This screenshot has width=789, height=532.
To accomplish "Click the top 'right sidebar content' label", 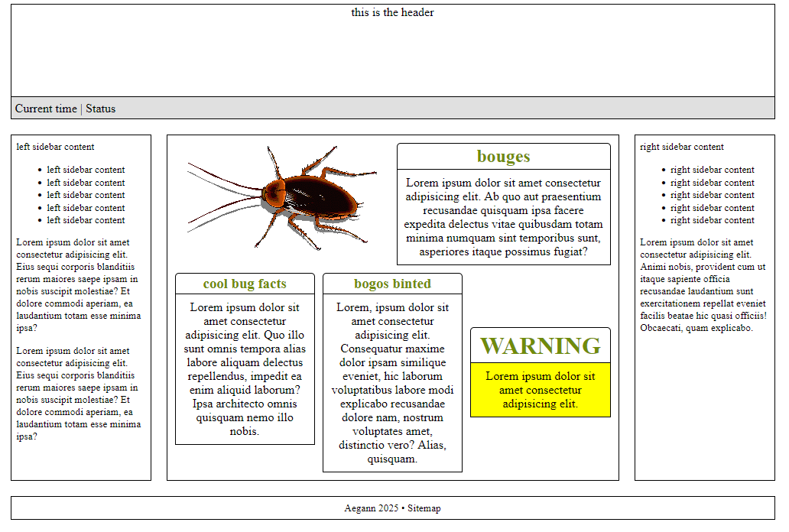I will [682, 147].
